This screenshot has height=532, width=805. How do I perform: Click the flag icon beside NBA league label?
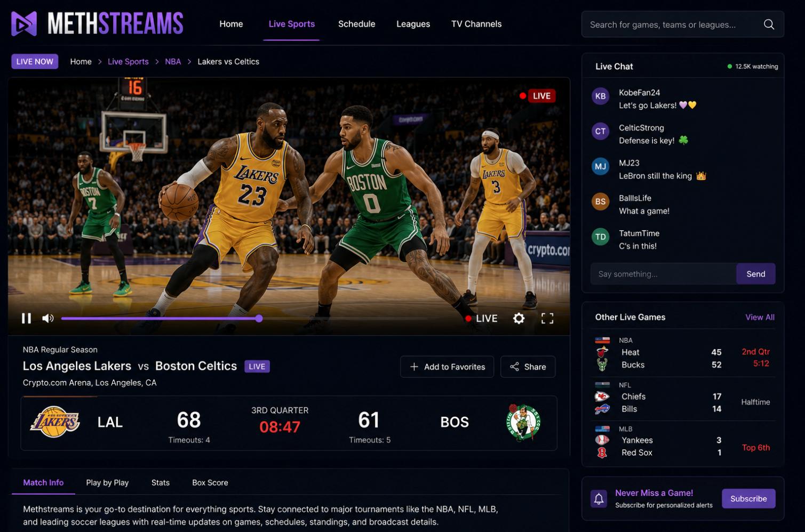602,340
